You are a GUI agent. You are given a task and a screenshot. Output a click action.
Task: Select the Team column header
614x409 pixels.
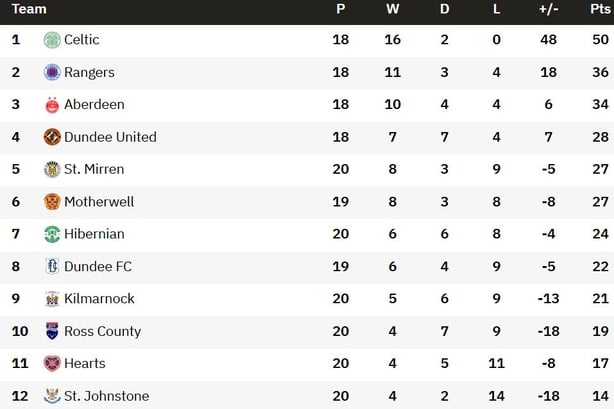pyautogui.click(x=29, y=9)
